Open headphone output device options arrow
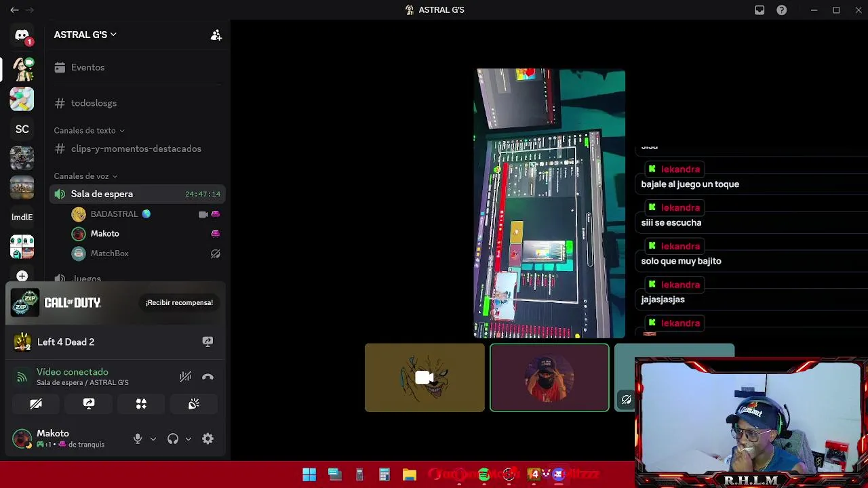The width and height of the screenshot is (868, 488). pyautogui.click(x=189, y=439)
